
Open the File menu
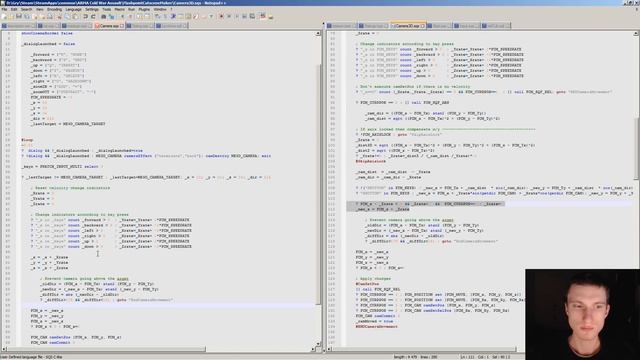coord(4,9)
